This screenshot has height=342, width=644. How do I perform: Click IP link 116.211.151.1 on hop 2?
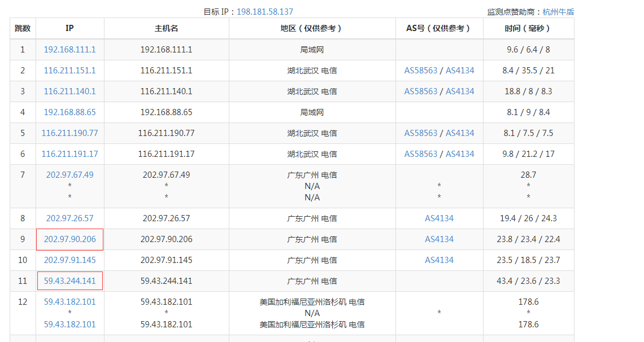tap(69, 70)
